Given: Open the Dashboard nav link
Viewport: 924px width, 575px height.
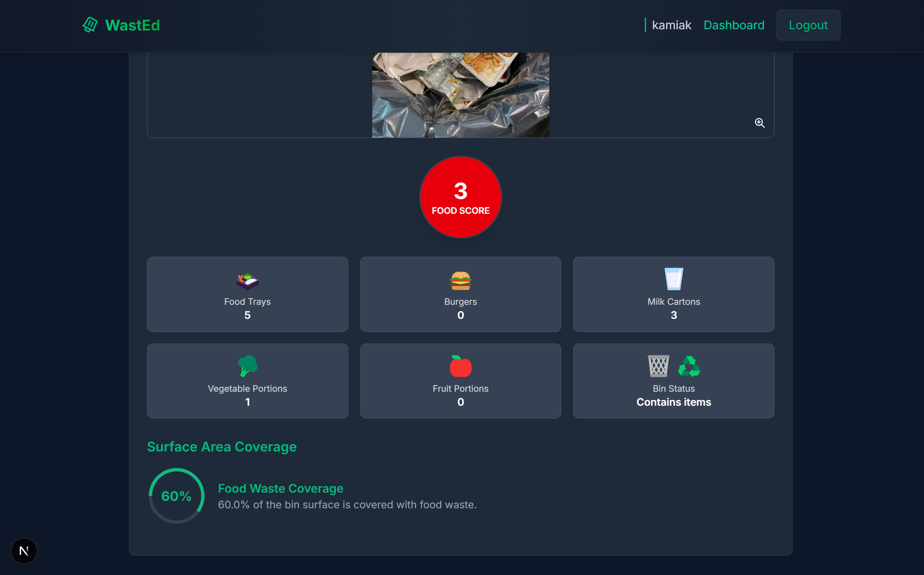Looking at the screenshot, I should point(734,25).
